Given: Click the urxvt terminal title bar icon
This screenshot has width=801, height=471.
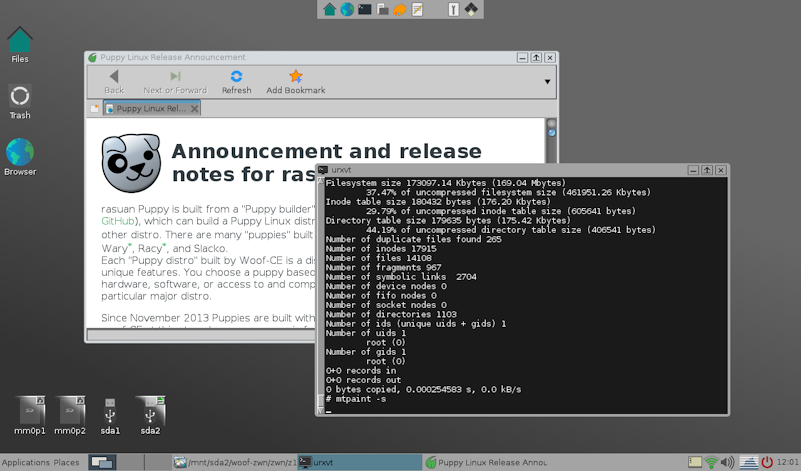Looking at the screenshot, I should click(323, 170).
